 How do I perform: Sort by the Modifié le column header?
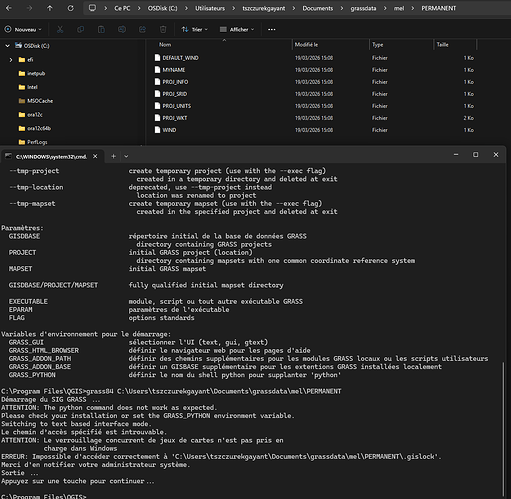point(306,45)
